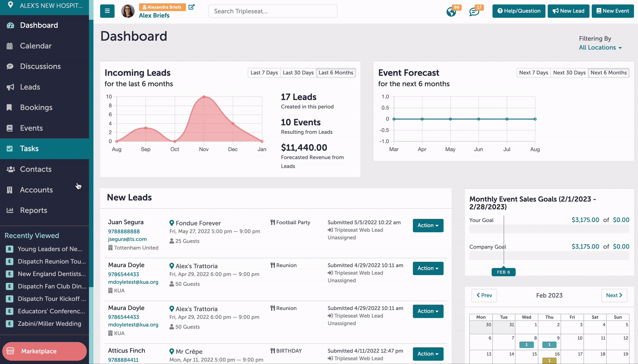The image size is (638, 364).
Task: Open Action dropdown for Juan Segura lead
Action: (x=428, y=226)
